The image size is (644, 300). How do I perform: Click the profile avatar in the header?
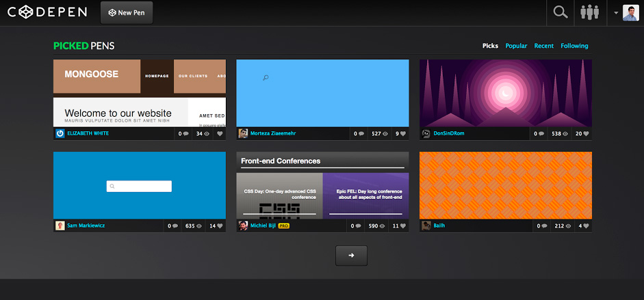631,13
